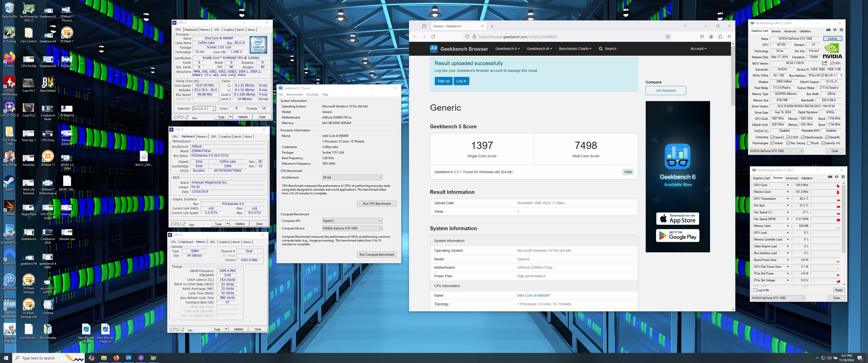Open the Compute Device dropdown in Geekbench 5
The image size is (868, 363).
tap(352, 228)
